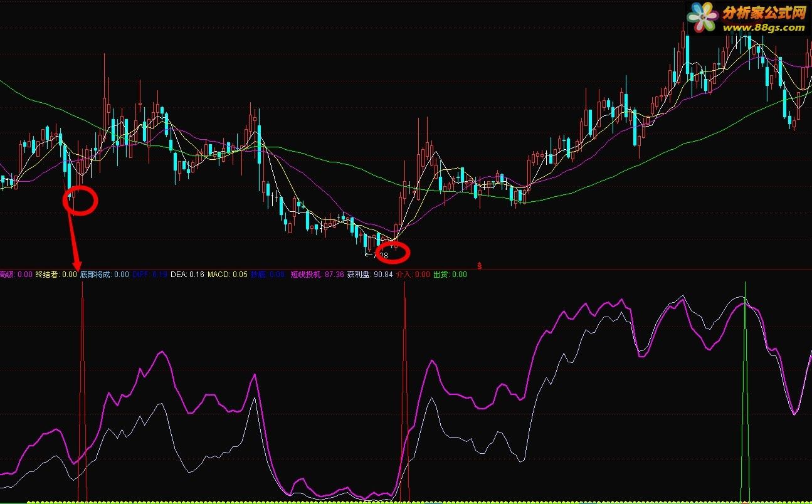Click the DIFF: 0.19 readout
Viewport: 812px width, 504px height.
pos(150,274)
